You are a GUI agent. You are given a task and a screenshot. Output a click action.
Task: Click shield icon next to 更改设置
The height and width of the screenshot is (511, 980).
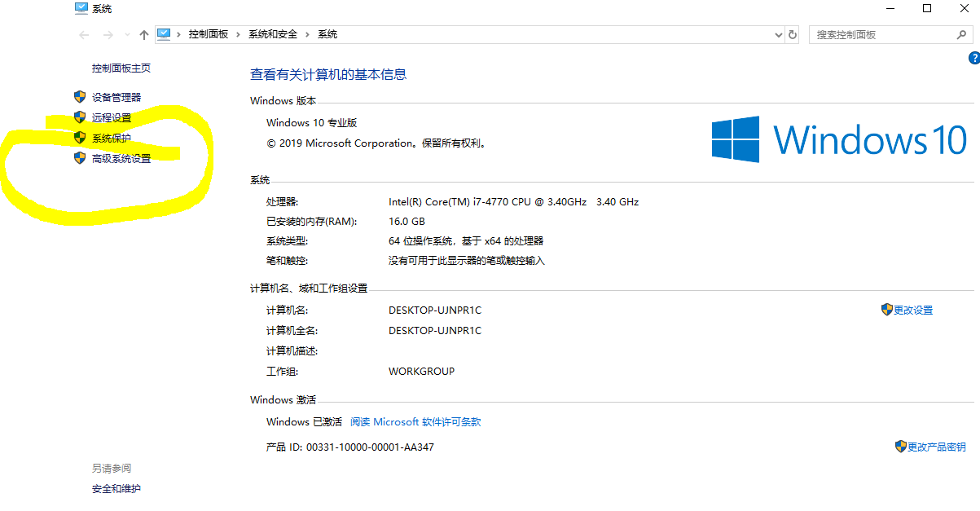click(x=887, y=310)
